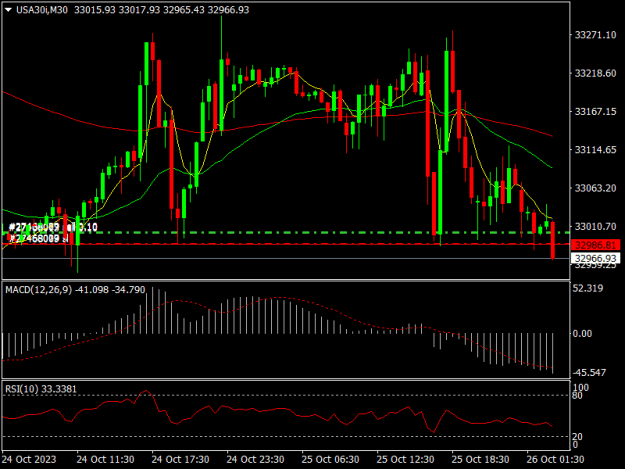The image size is (625, 469).
Task: Select the 24 Oct 2023 time label
Action: [29, 459]
